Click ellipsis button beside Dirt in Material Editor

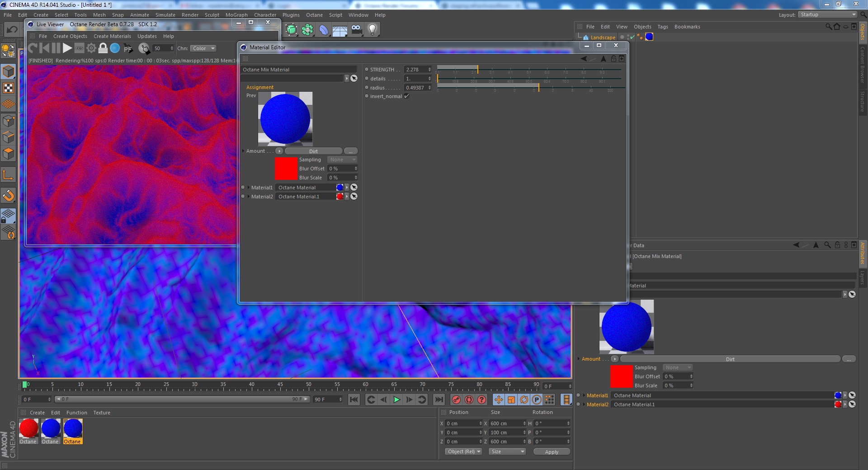point(351,151)
